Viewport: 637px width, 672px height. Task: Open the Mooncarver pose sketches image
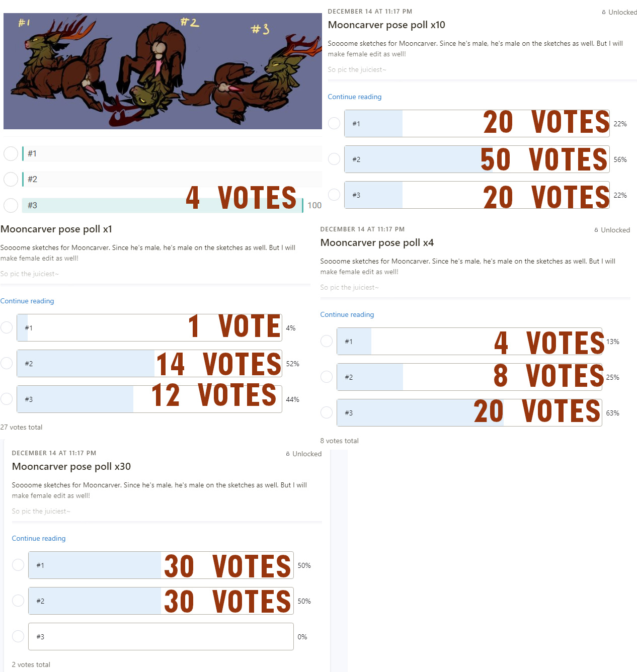(163, 71)
